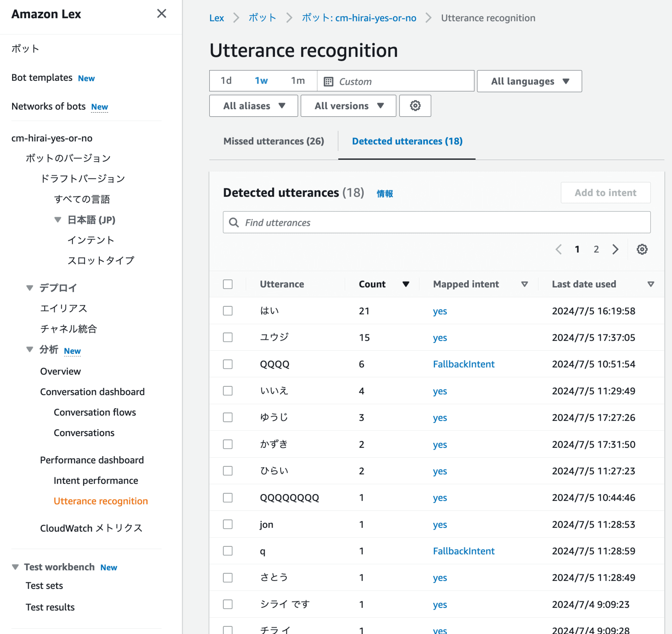
Task: Check the はい utterance row
Action: 228,311
